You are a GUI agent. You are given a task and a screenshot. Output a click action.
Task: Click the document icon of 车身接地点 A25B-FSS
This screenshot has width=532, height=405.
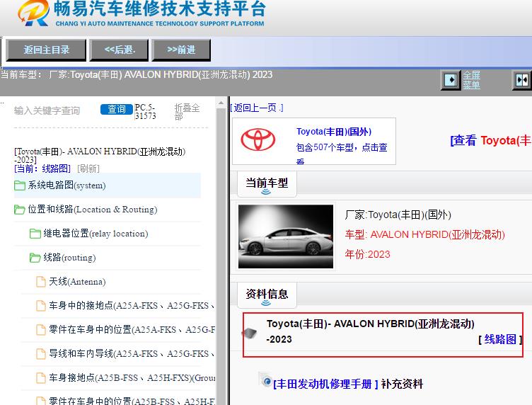click(x=41, y=378)
